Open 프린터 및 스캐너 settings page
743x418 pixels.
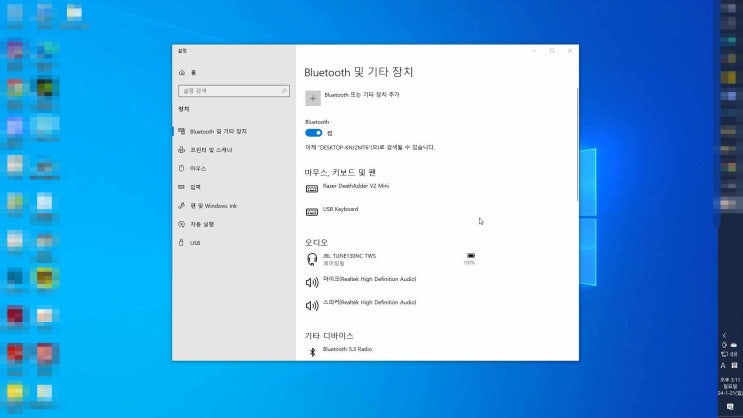pos(211,150)
